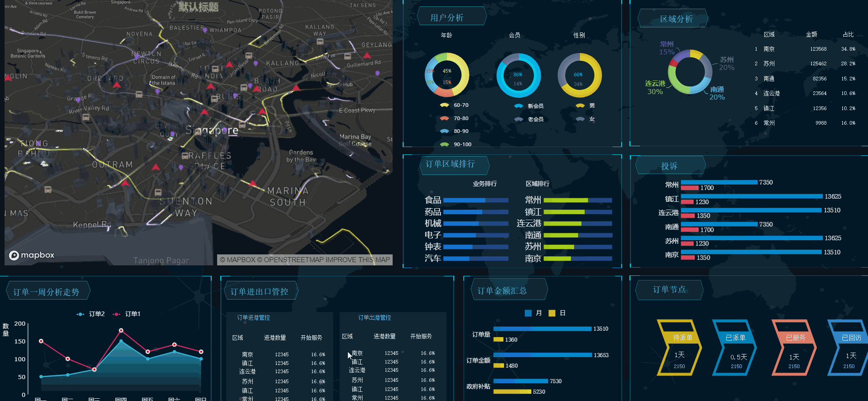The image size is (868, 401).
Task: Click the 待派单 yellow chevron node
Action: [x=679, y=347]
